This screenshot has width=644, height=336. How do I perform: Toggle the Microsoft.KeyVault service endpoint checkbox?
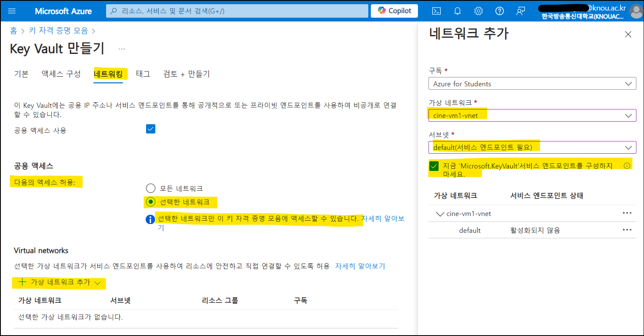(434, 166)
